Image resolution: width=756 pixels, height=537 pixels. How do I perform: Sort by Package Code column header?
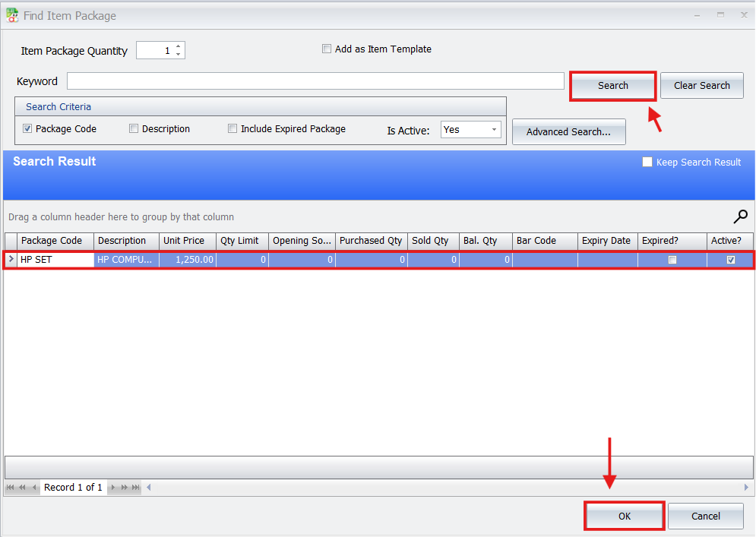(x=55, y=241)
